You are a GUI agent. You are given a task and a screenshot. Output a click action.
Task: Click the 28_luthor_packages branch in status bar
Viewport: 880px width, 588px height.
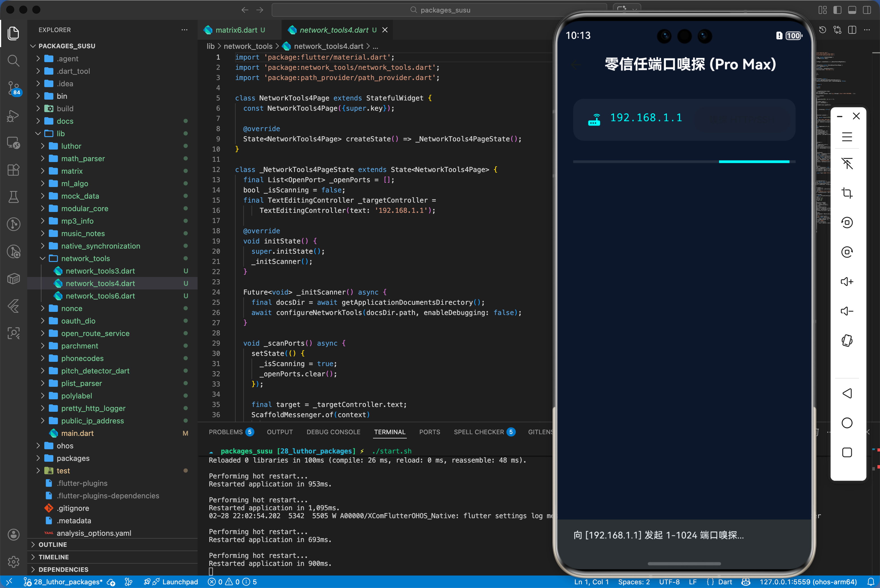click(68, 582)
